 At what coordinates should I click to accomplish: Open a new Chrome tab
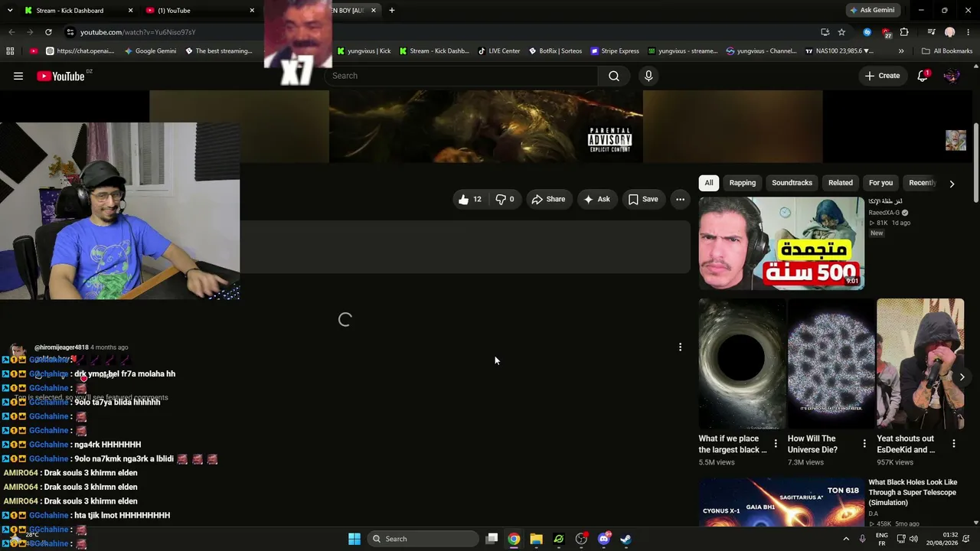[391, 11]
